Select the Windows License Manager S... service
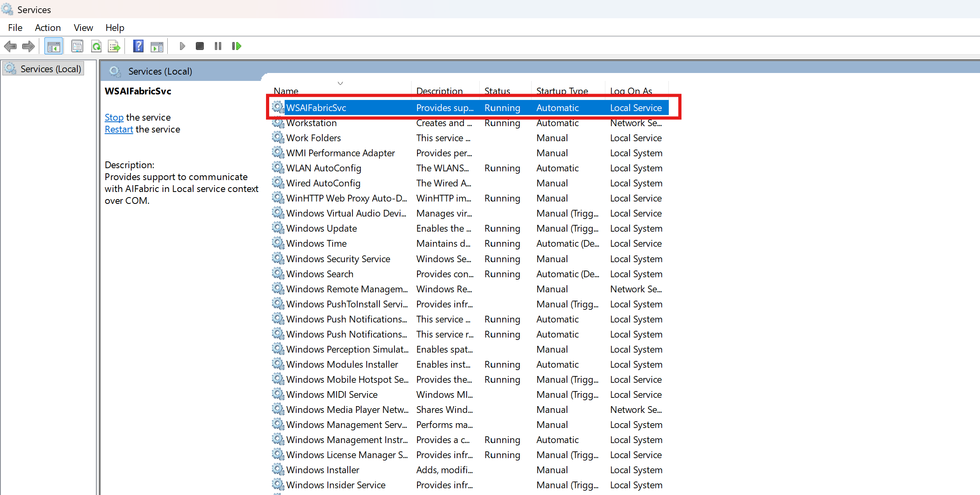 347,455
